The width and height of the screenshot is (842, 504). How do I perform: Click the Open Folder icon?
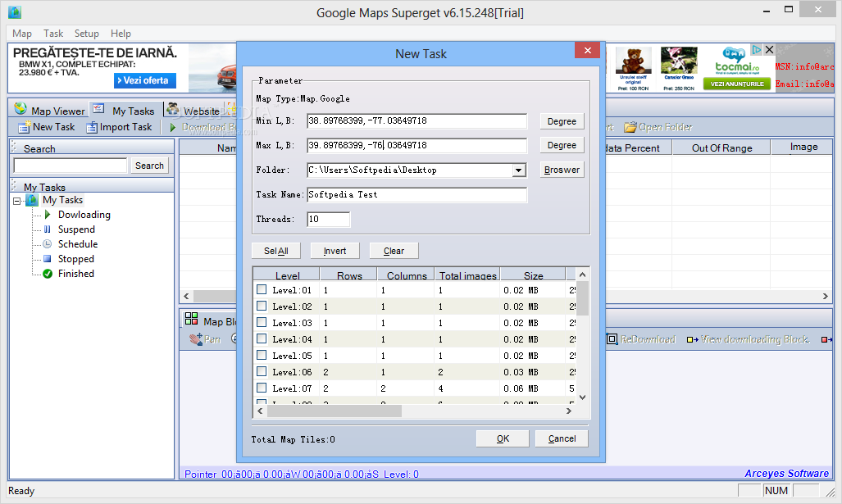[630, 127]
